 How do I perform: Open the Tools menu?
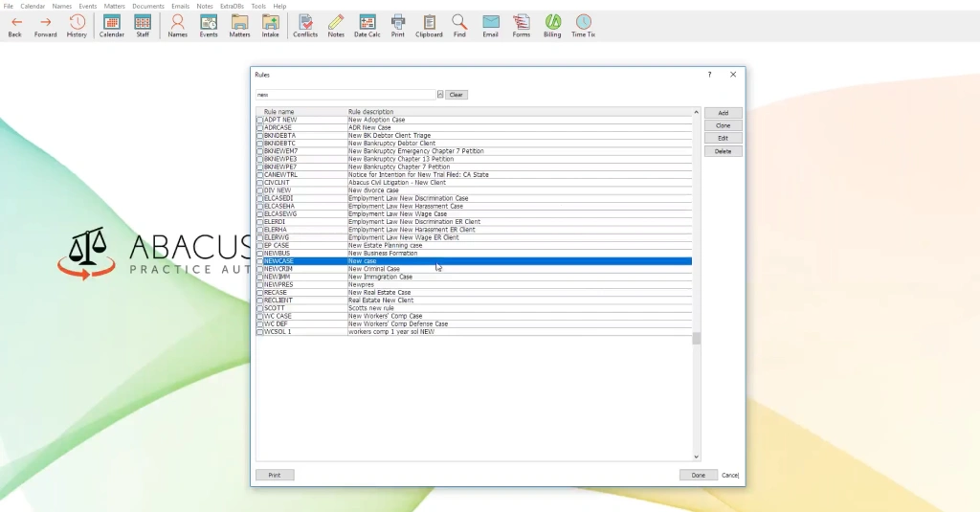[x=258, y=7]
